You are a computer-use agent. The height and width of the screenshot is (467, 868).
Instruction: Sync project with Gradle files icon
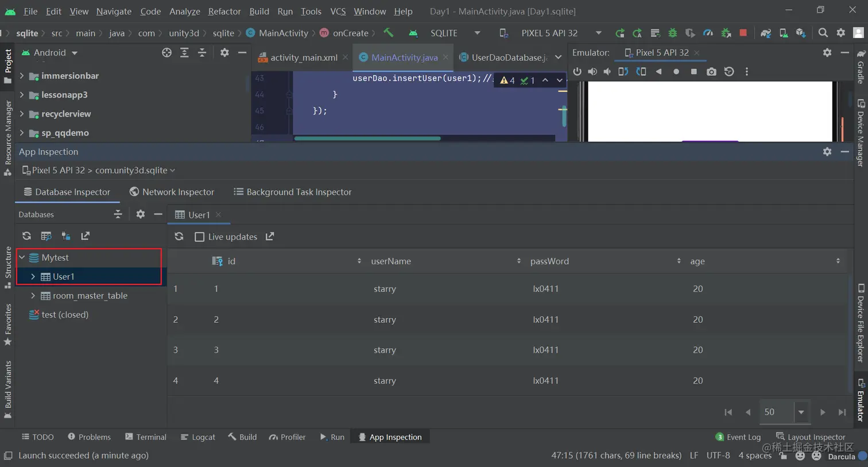tap(765, 33)
